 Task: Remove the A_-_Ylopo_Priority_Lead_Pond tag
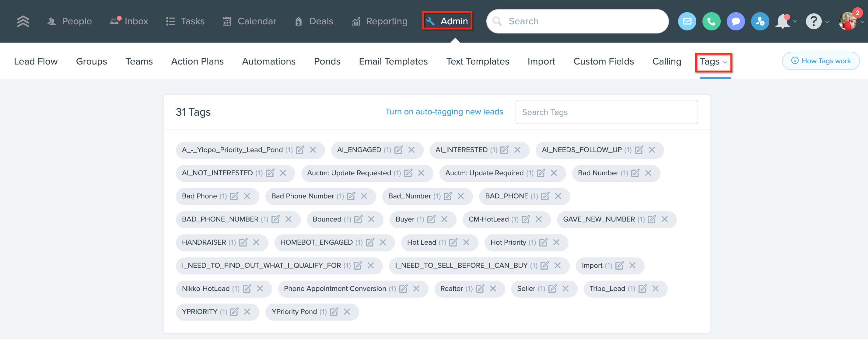click(x=313, y=150)
